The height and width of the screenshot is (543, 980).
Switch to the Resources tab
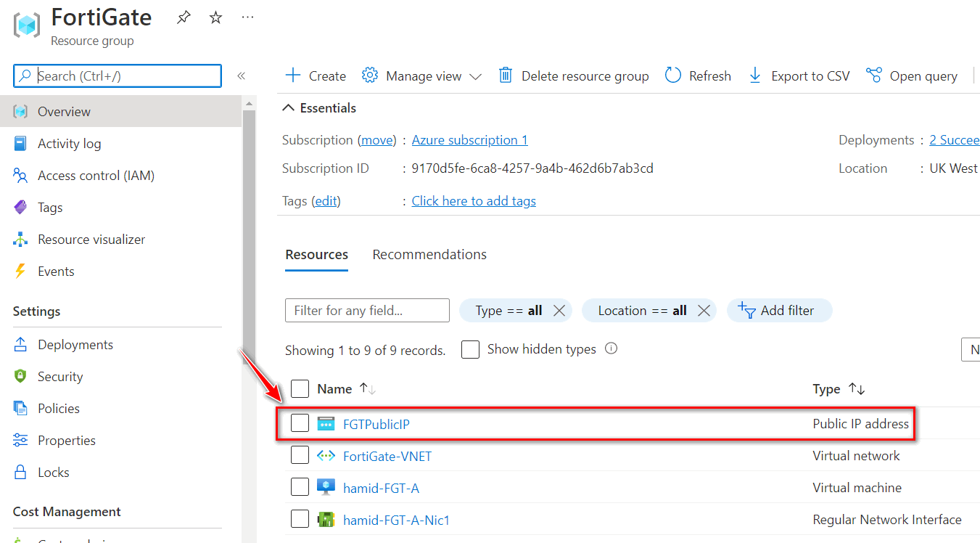click(x=316, y=255)
